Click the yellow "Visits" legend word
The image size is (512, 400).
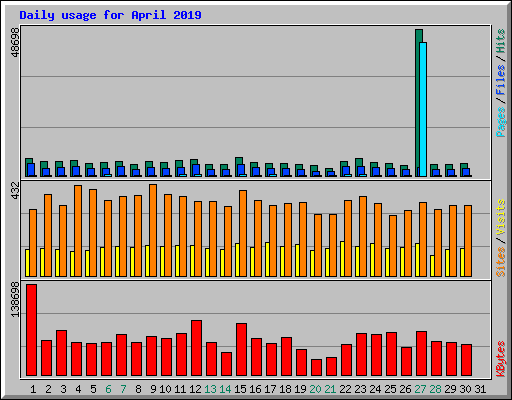coord(500,217)
